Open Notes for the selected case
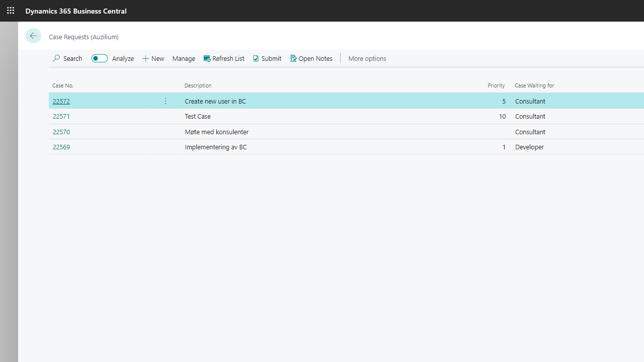This screenshot has height=362, width=644. coord(311,58)
